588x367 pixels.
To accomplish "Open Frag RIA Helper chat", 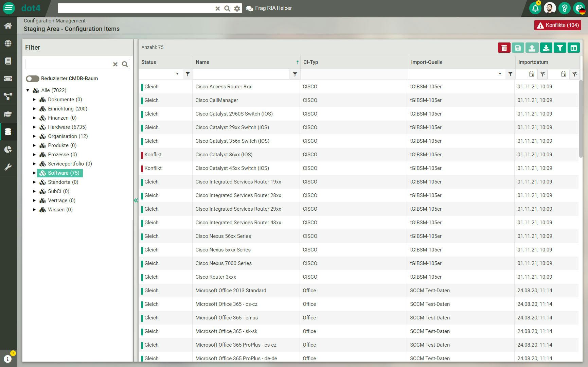I will (x=269, y=8).
